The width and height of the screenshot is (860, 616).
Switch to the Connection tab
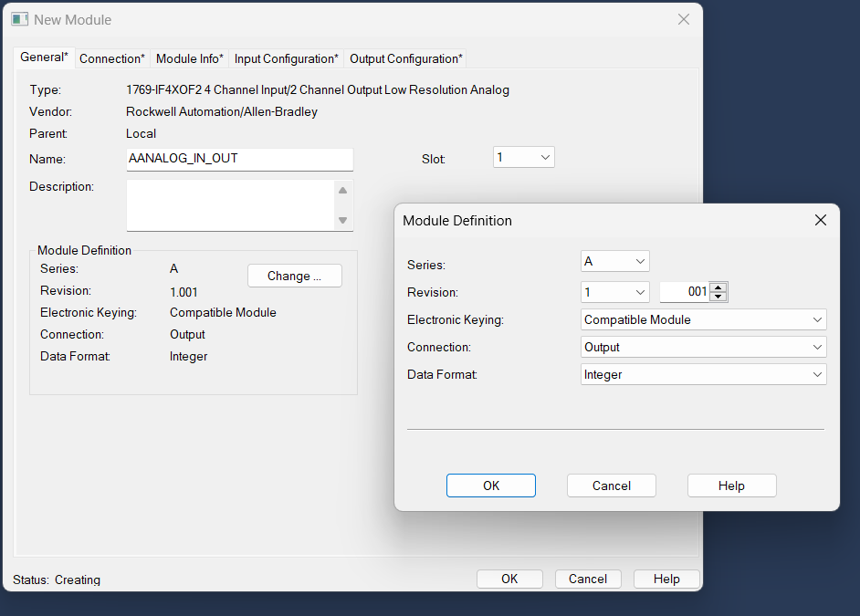coord(111,58)
